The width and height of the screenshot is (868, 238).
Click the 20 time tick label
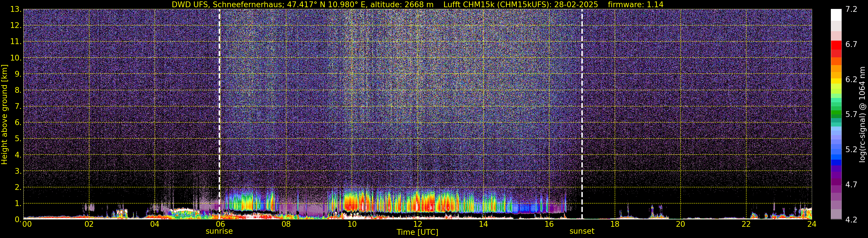coord(680,224)
